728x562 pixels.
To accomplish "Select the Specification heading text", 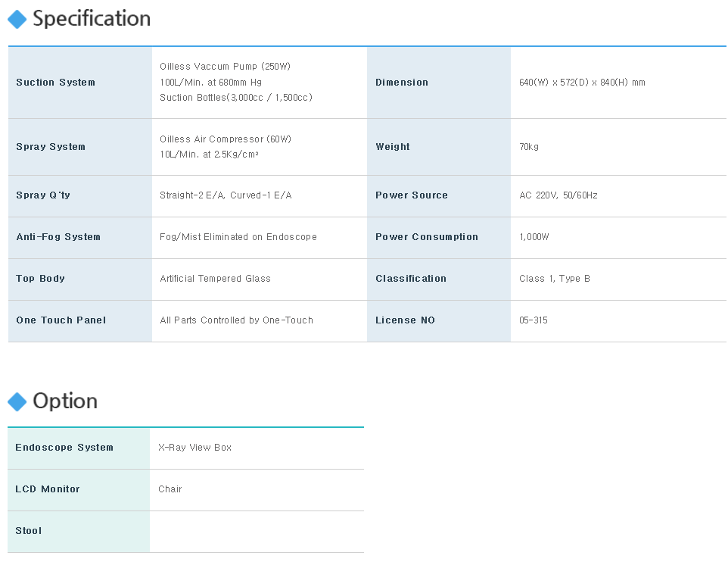I will [92, 19].
